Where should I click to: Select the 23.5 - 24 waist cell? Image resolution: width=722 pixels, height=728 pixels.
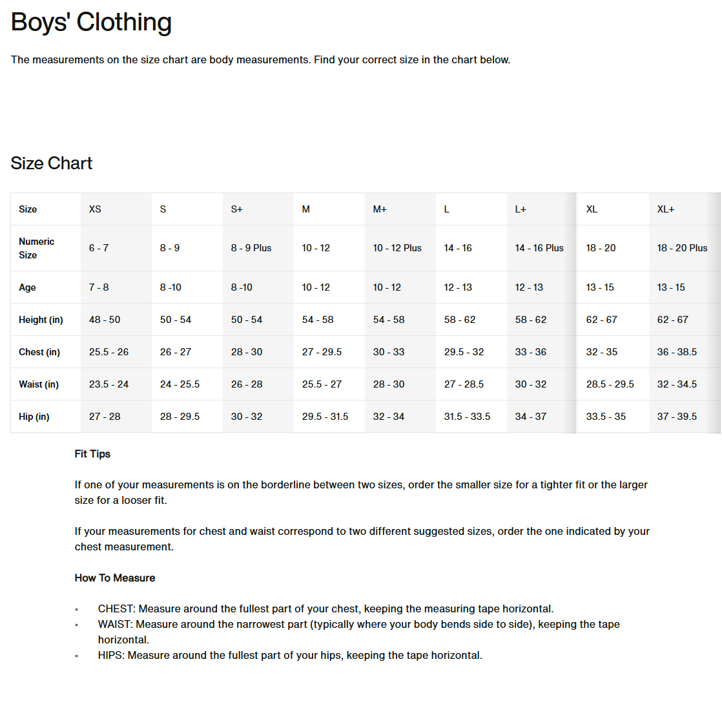[x=108, y=384]
